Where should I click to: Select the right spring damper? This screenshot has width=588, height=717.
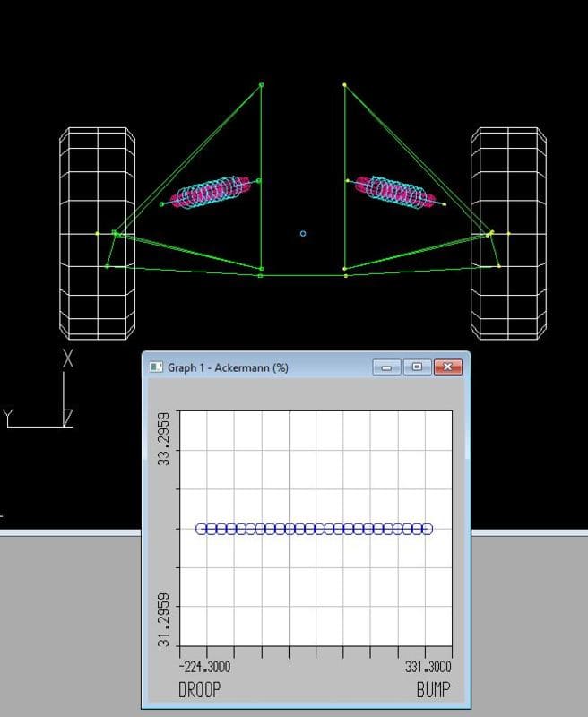395,192
